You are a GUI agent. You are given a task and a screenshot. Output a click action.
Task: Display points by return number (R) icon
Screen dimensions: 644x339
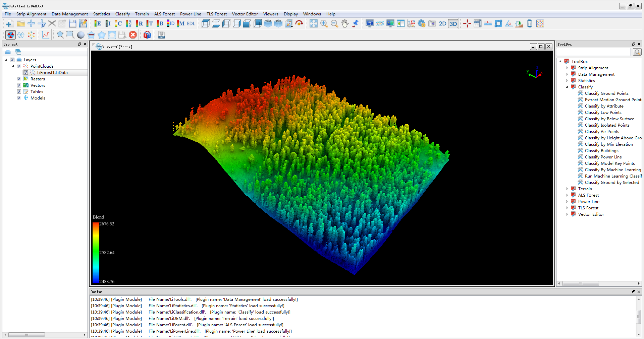tap(139, 23)
